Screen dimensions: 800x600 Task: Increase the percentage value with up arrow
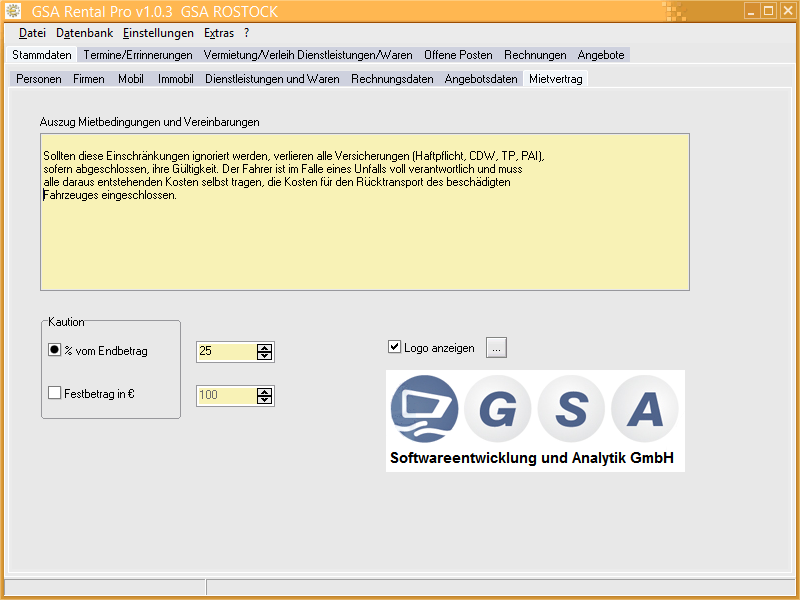click(264, 347)
